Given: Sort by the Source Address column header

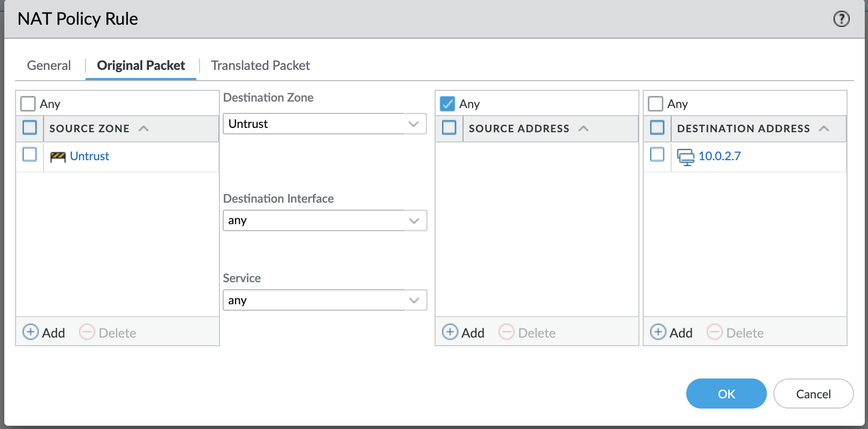Looking at the screenshot, I should coord(519,128).
